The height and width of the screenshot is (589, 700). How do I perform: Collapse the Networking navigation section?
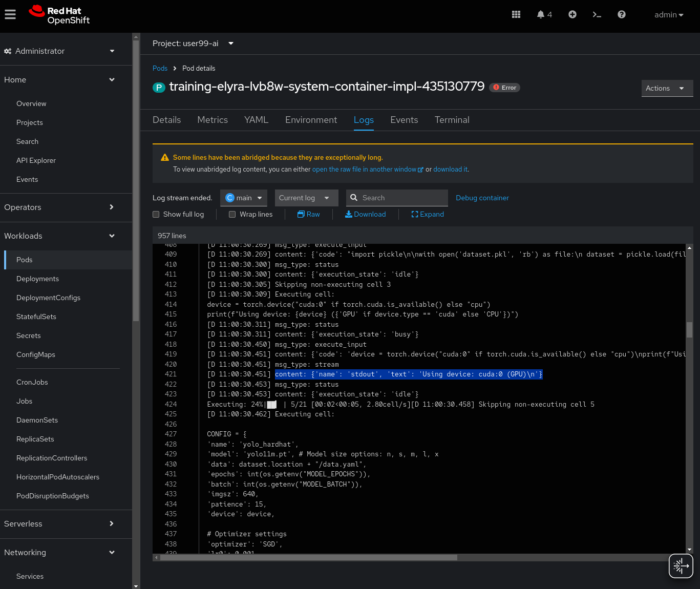point(59,553)
